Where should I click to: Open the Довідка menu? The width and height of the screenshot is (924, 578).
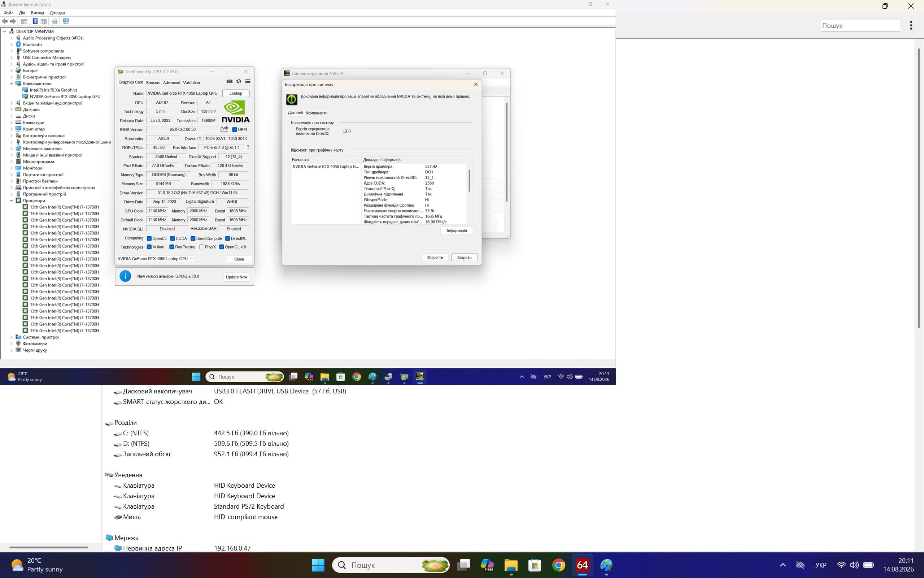(x=57, y=13)
